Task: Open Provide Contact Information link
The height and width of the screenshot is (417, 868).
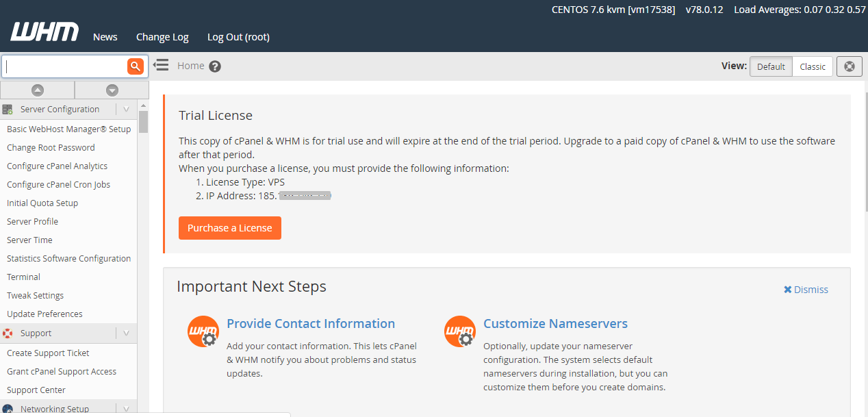Action: [311, 324]
